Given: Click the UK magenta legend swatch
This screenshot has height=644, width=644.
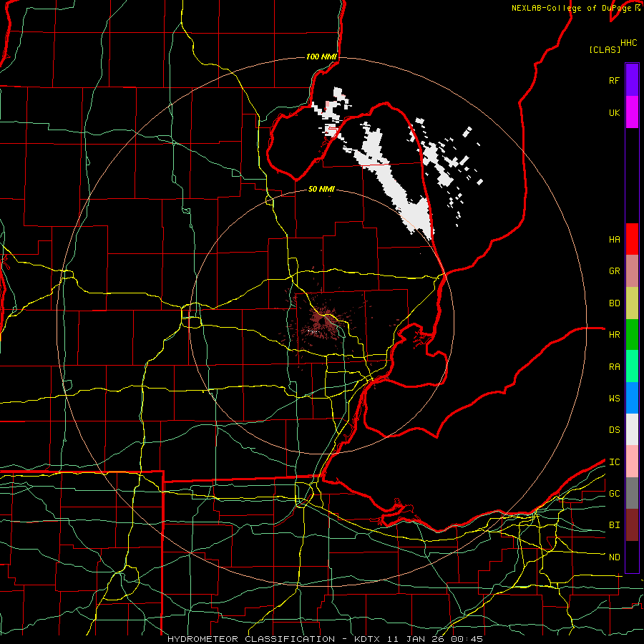Looking at the screenshot, I should (x=632, y=112).
